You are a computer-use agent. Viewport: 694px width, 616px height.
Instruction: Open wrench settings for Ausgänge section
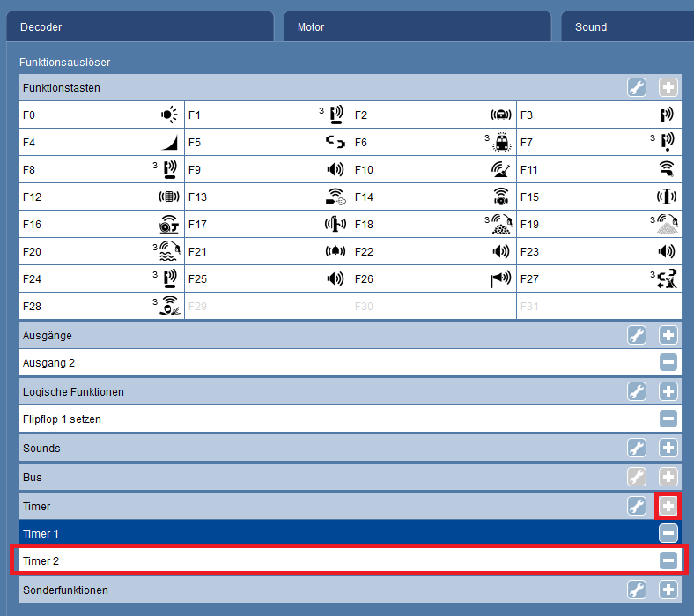click(x=637, y=335)
